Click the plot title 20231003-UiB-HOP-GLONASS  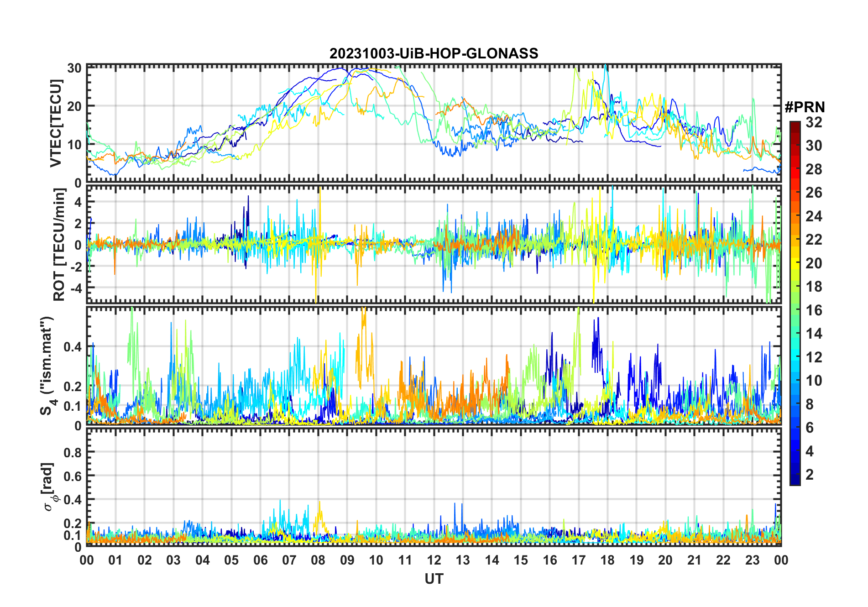(434, 54)
